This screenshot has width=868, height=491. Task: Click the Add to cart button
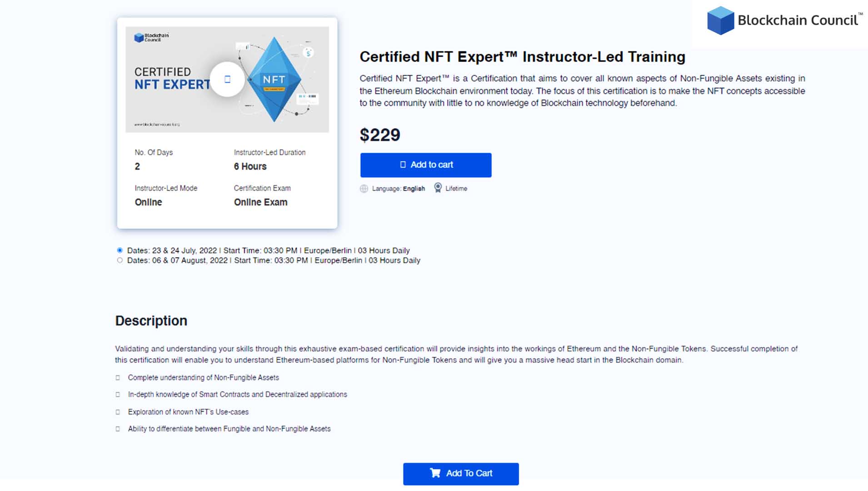(426, 165)
